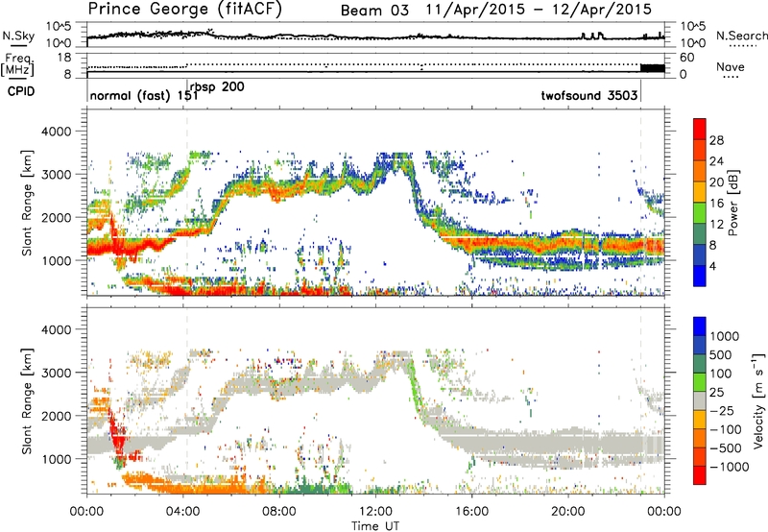Click the "N.Sky" legend label
Screen dimensions: 768x532
point(18,36)
